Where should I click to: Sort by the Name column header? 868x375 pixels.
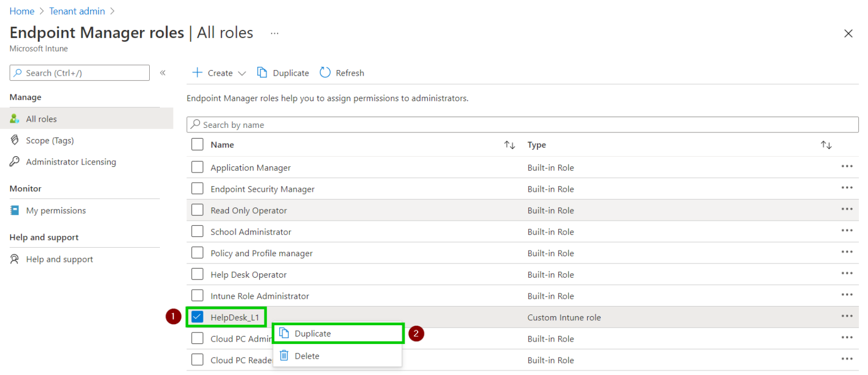pyautogui.click(x=222, y=145)
